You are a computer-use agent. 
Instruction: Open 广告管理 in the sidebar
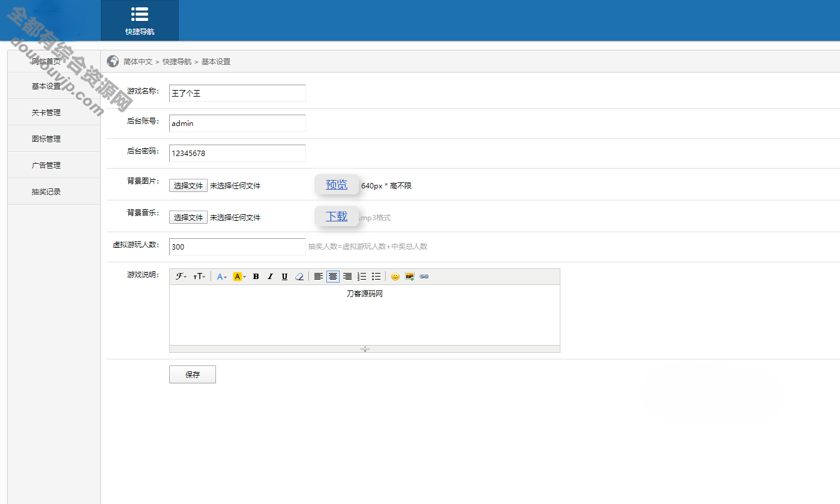pyautogui.click(x=46, y=166)
